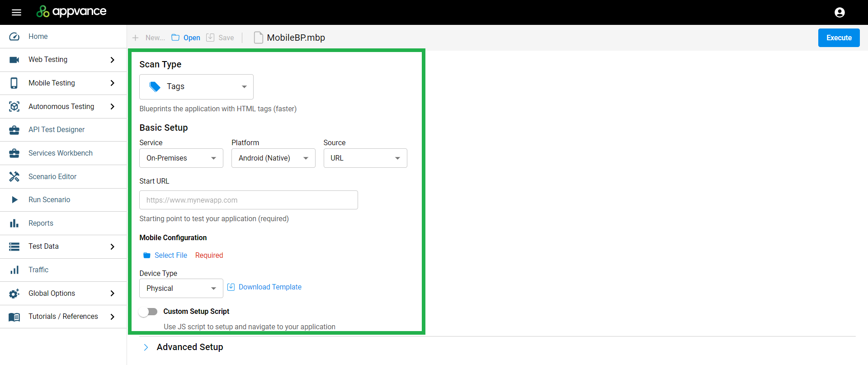The width and height of the screenshot is (868, 365).
Task: Open the Service On-Premises dropdown
Action: (181, 158)
